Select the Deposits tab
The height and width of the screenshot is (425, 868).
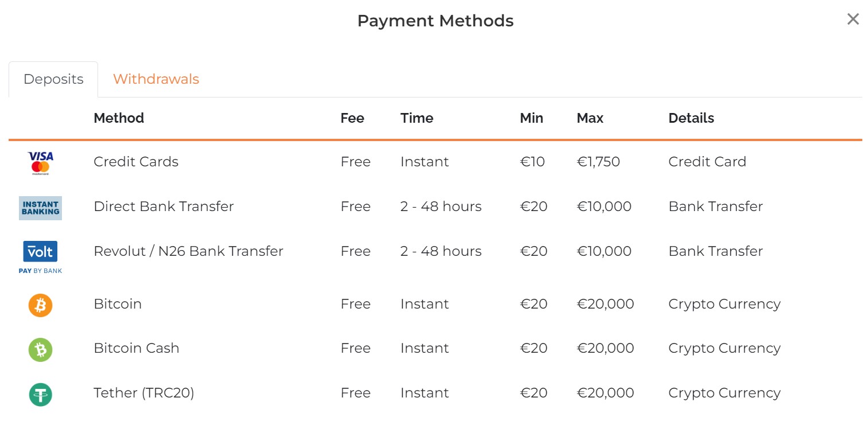[x=53, y=79]
